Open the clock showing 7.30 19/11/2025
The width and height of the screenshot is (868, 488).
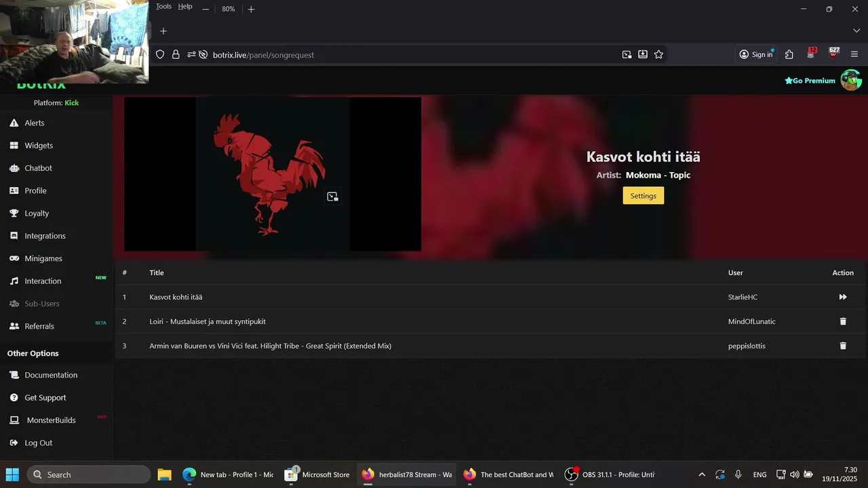(x=841, y=474)
